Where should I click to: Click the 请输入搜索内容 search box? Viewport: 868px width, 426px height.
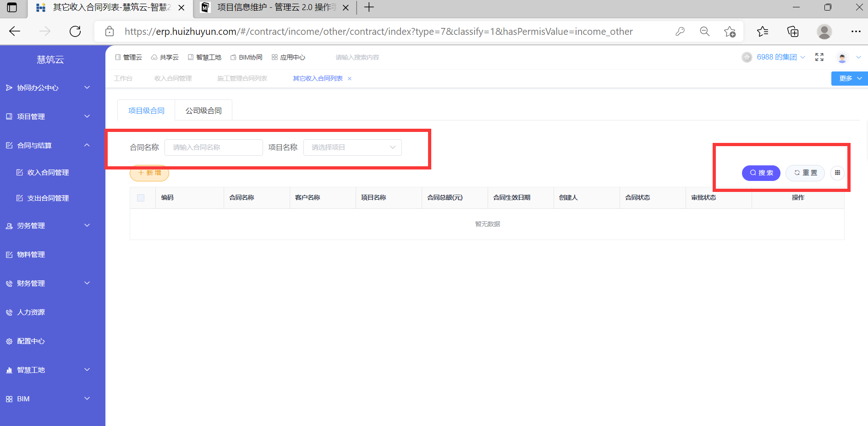357,57
